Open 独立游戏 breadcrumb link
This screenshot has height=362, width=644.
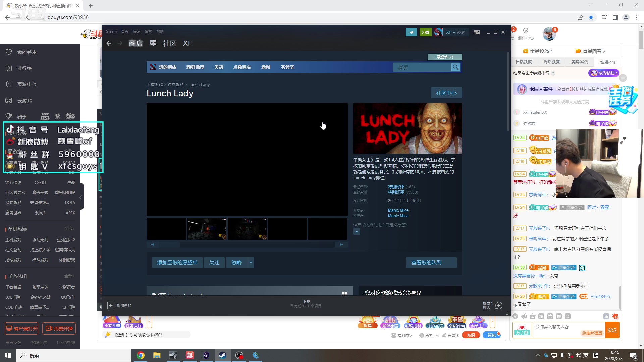point(175,85)
